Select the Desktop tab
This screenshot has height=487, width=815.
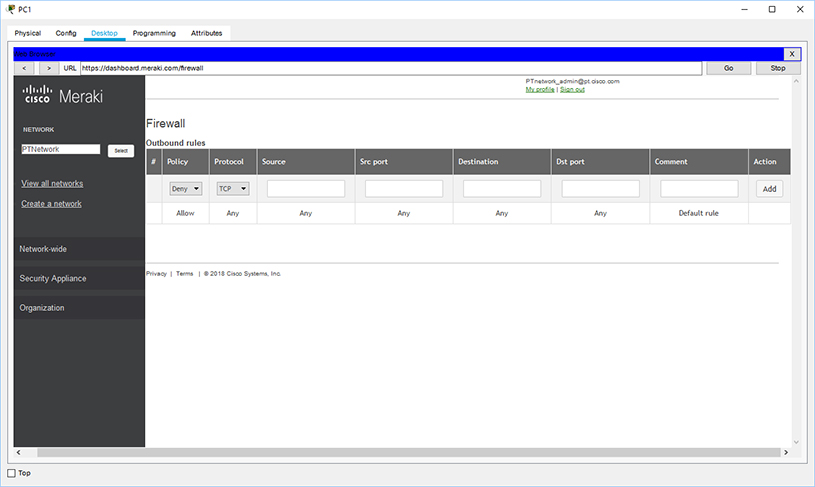[104, 33]
